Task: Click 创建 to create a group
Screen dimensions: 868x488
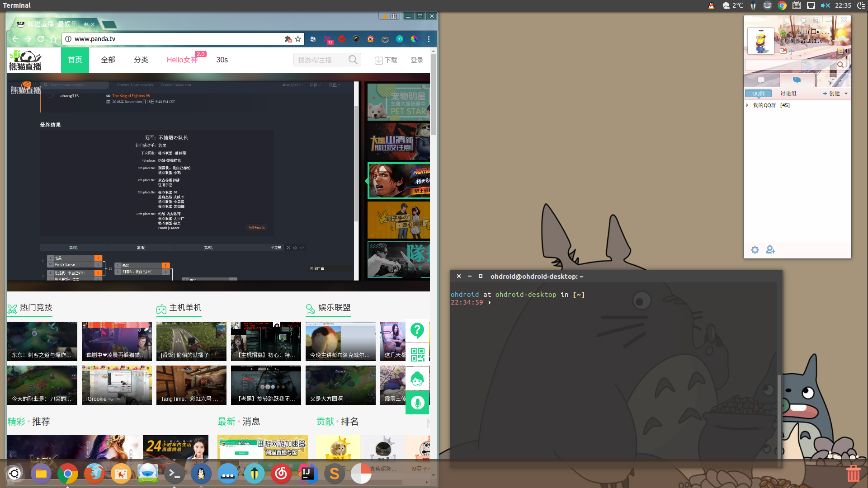Action: 831,94
